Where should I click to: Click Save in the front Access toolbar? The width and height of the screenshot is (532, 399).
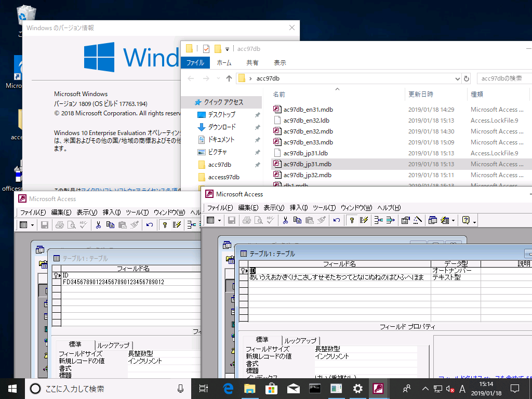[x=232, y=220]
